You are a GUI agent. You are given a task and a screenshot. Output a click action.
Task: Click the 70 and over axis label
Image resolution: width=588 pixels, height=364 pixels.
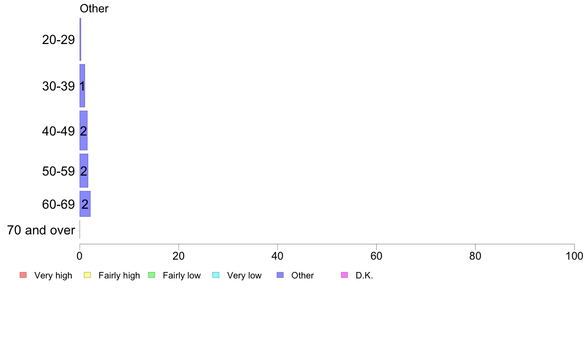click(x=41, y=230)
